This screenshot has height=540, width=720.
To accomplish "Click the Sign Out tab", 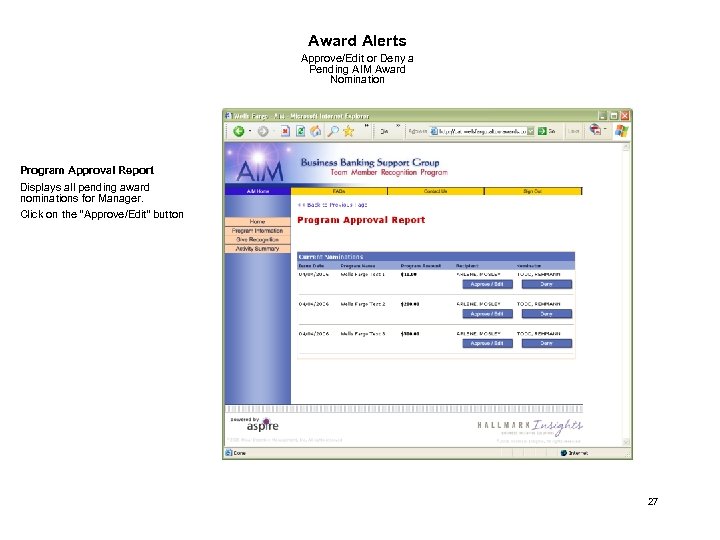I will tap(533, 191).
